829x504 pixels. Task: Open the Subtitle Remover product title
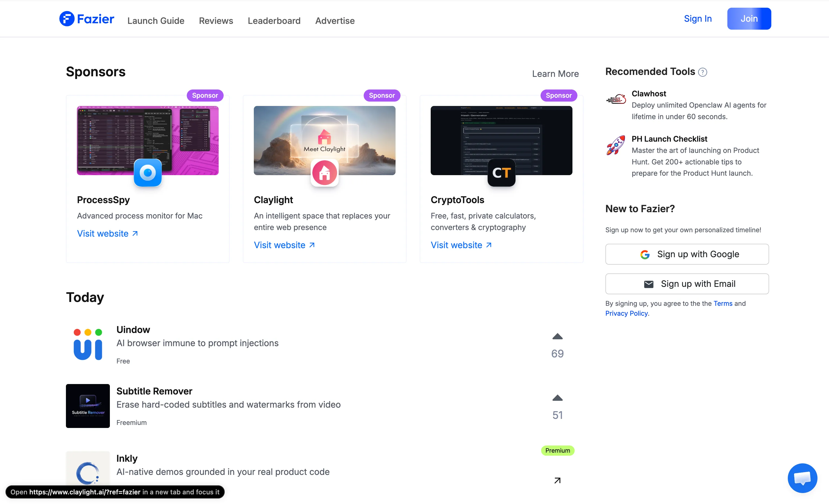coord(154,391)
